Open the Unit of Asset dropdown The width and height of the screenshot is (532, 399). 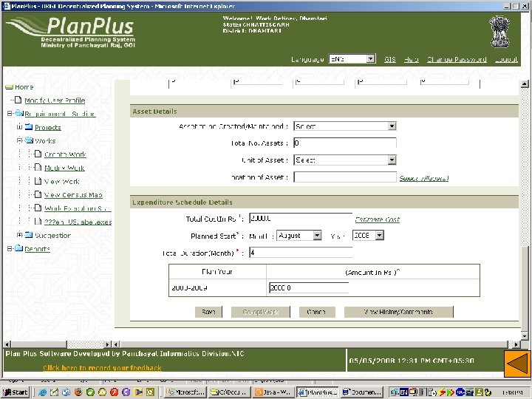[392, 160]
